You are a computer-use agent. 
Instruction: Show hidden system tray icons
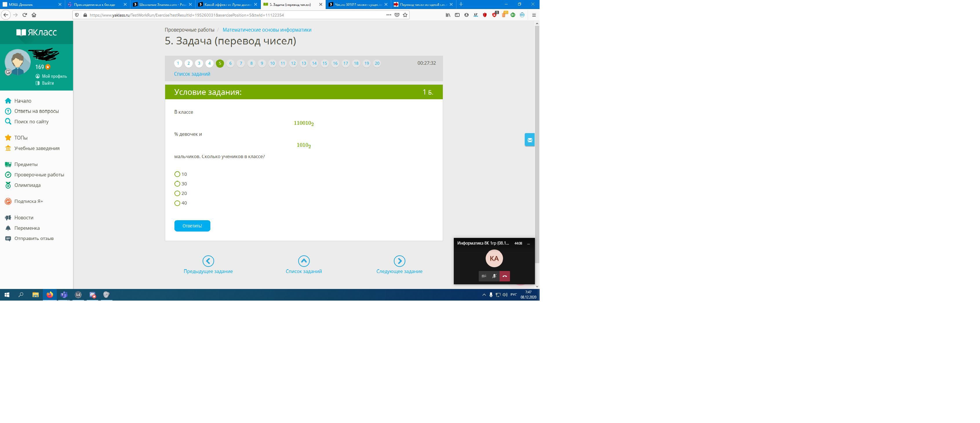point(484,295)
